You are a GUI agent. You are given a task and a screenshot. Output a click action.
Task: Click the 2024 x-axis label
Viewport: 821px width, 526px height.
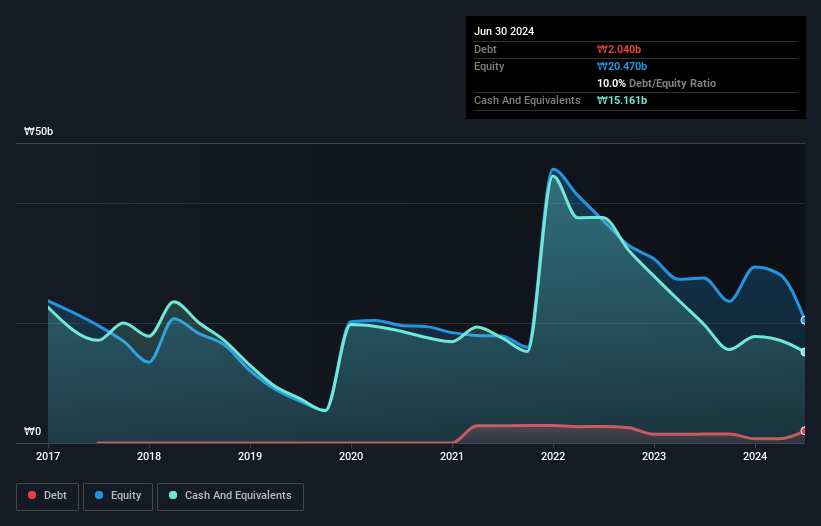pos(755,456)
